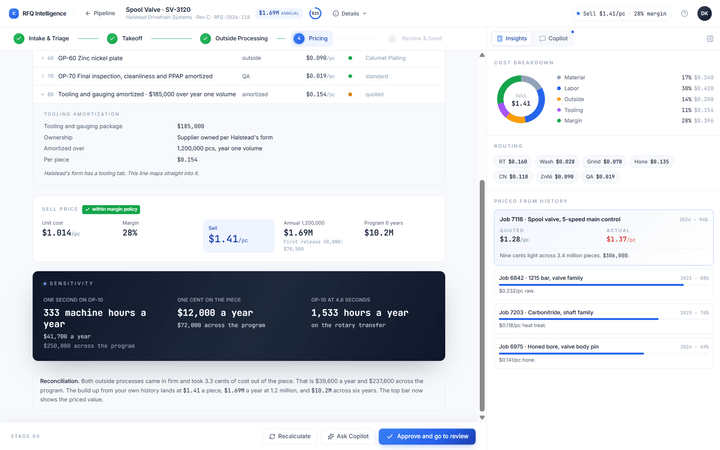The height and width of the screenshot is (450, 720).
Task: Select the Pricing stage
Action: [312, 39]
